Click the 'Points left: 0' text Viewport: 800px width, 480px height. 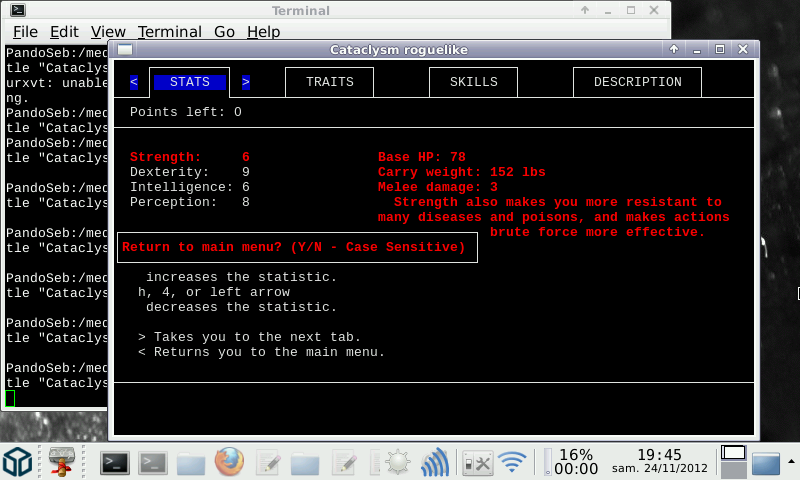186,112
